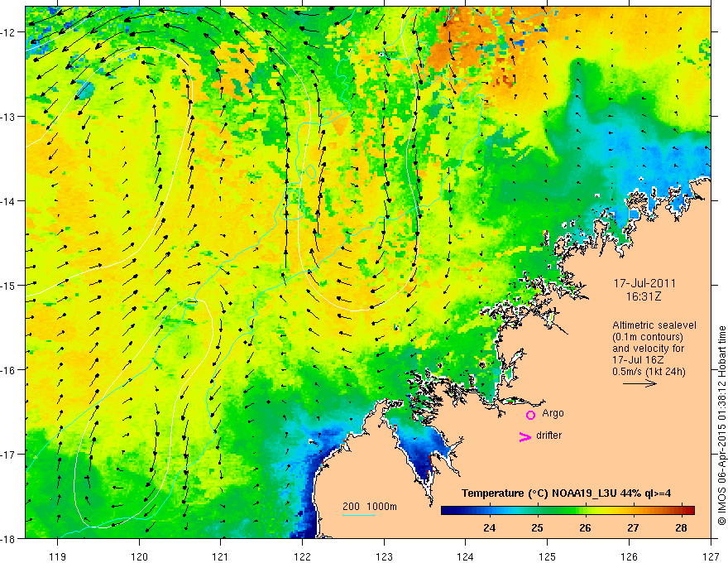
Task: Click the magenta drifter arrowhead symbol
Action: (x=524, y=436)
